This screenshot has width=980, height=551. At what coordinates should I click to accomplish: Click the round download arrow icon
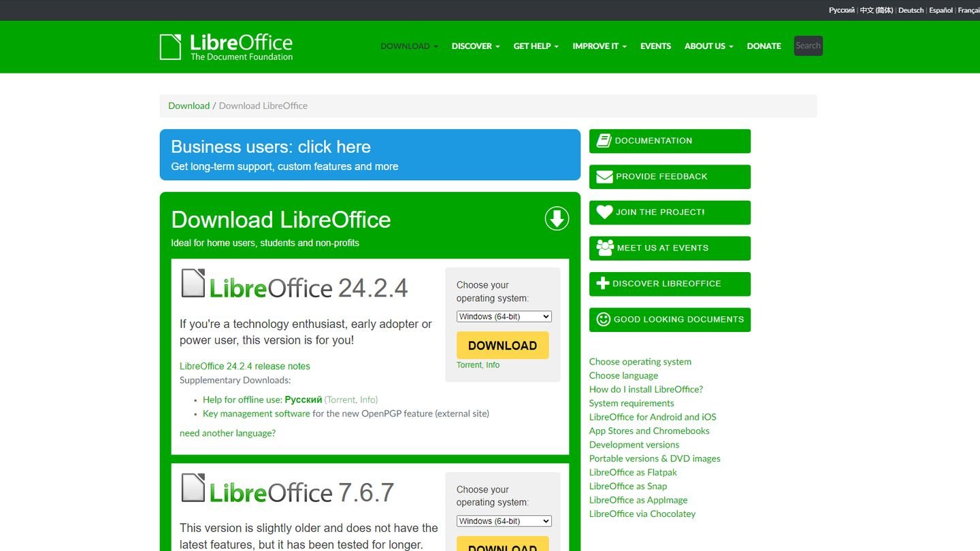(x=557, y=218)
